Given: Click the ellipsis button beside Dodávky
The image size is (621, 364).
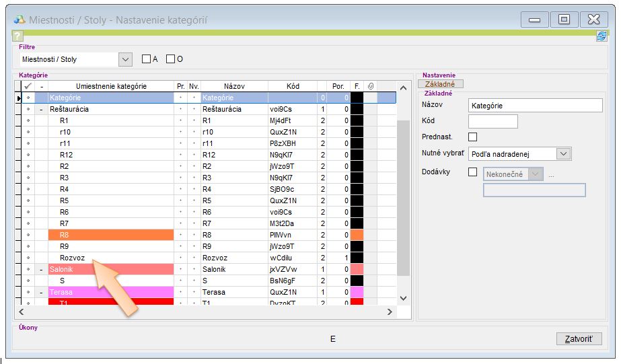Looking at the screenshot, I should click(552, 174).
